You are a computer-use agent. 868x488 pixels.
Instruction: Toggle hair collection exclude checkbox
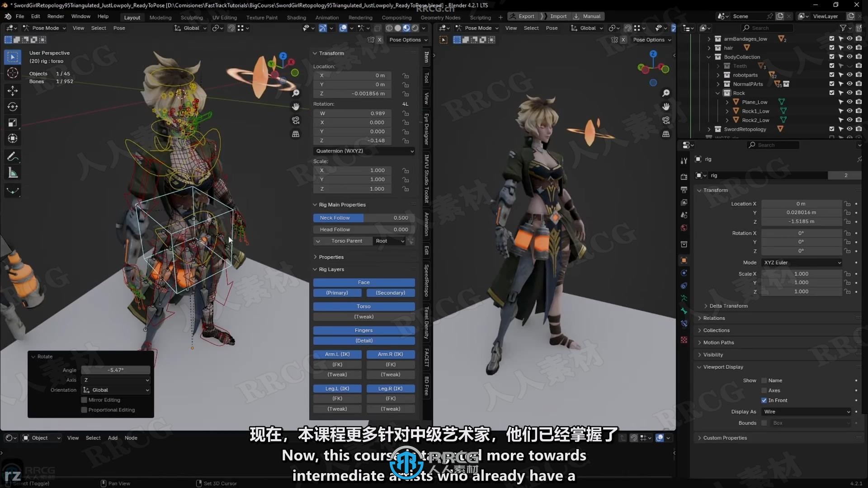832,48
